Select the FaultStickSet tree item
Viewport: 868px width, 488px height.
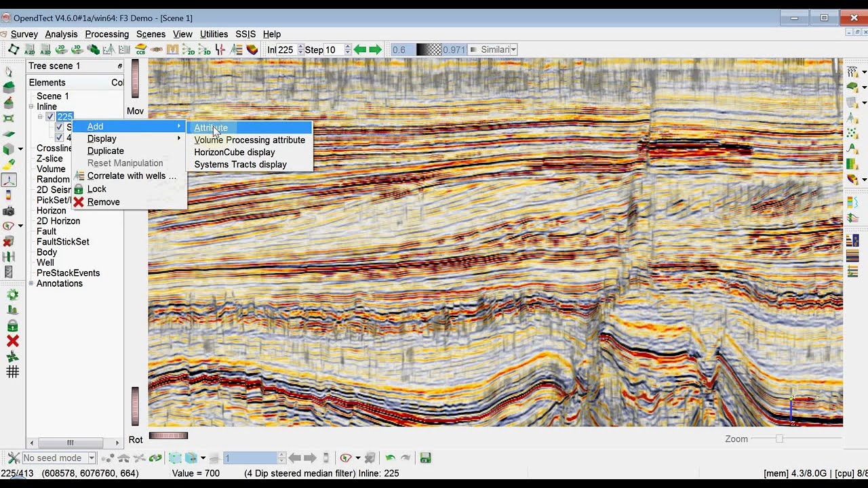pyautogui.click(x=63, y=242)
